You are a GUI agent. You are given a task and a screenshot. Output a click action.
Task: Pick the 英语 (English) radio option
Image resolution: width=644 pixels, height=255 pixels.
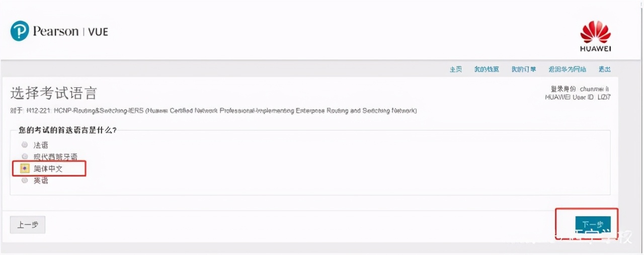pyautogui.click(x=25, y=180)
